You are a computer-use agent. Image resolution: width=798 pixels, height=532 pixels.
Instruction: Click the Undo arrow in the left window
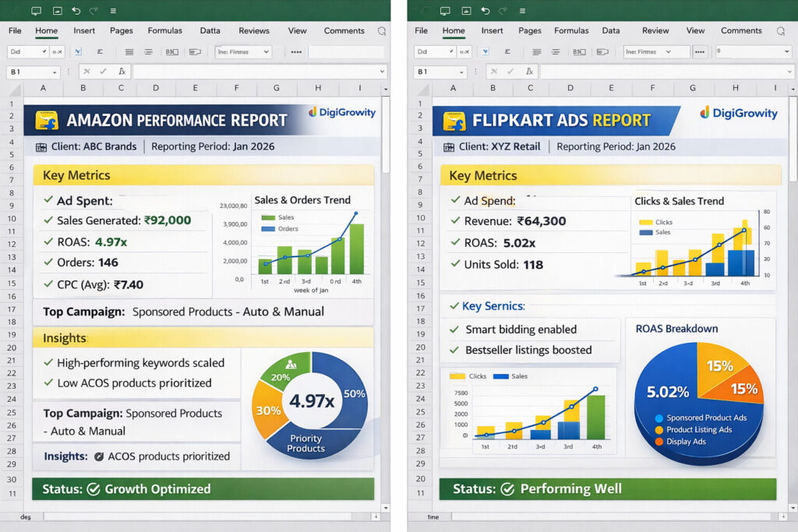pos(76,11)
